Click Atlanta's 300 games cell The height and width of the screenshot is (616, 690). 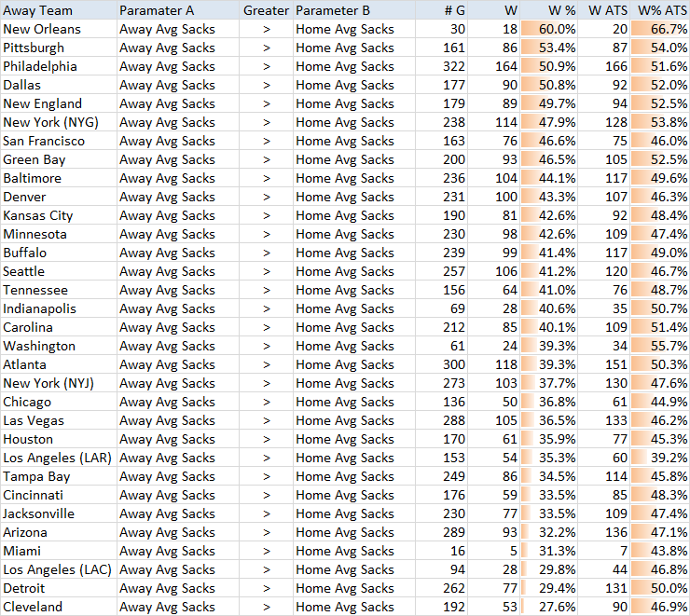pos(441,364)
